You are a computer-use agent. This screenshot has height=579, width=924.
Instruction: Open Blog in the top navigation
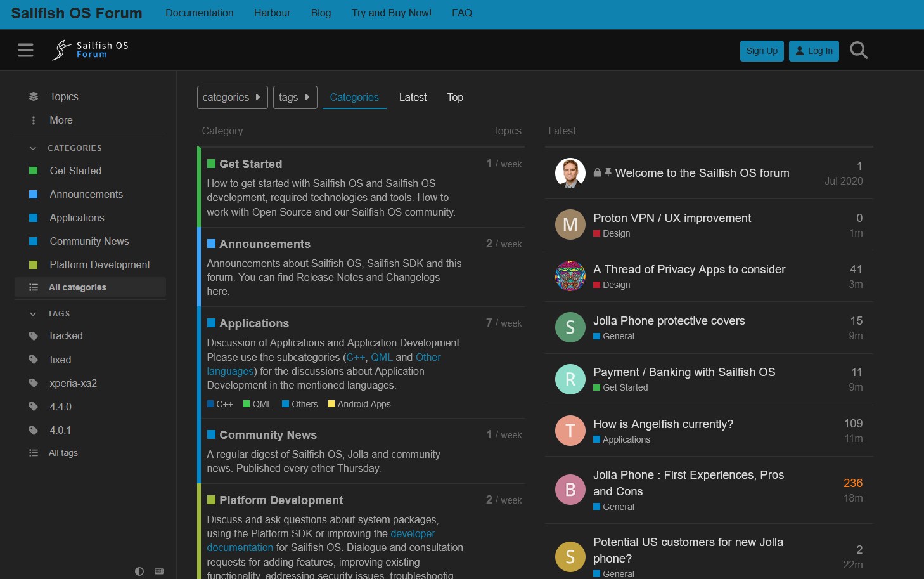coord(321,13)
